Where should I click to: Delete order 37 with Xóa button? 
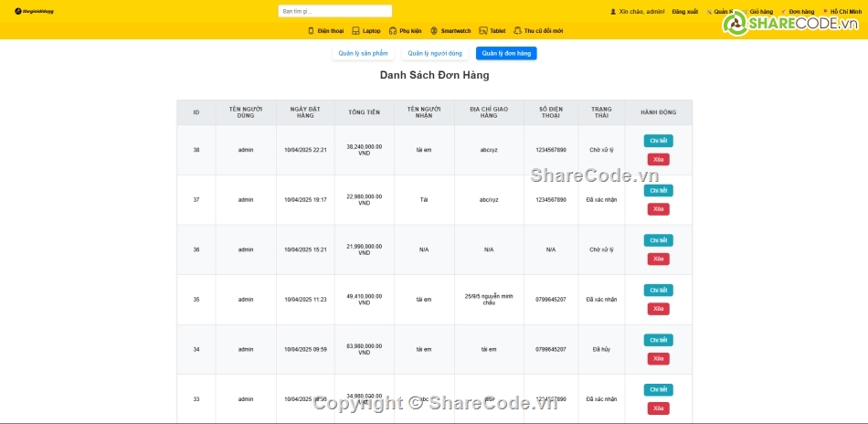[x=658, y=209]
